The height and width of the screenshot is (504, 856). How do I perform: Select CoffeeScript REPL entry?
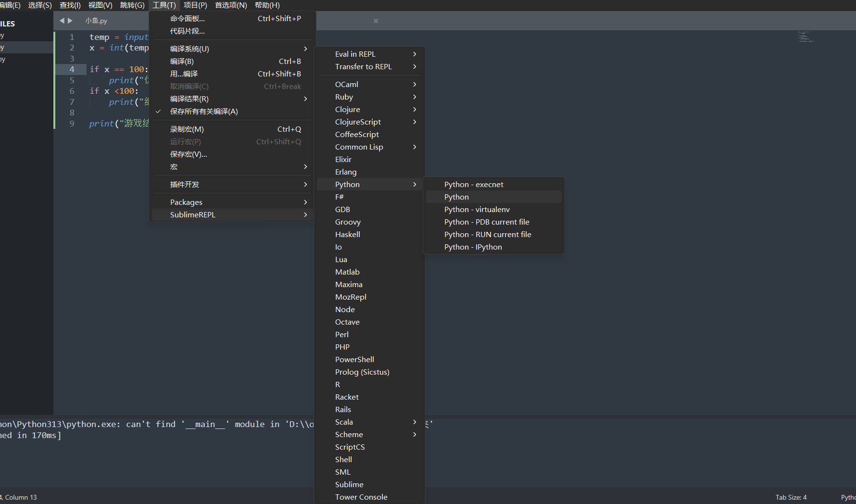369,135
